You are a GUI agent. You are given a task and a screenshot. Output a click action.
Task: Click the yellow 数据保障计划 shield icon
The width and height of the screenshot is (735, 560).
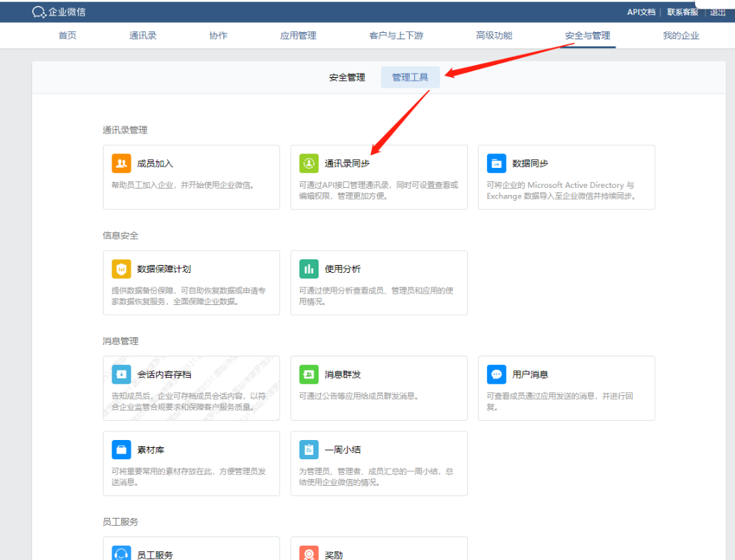point(121,269)
